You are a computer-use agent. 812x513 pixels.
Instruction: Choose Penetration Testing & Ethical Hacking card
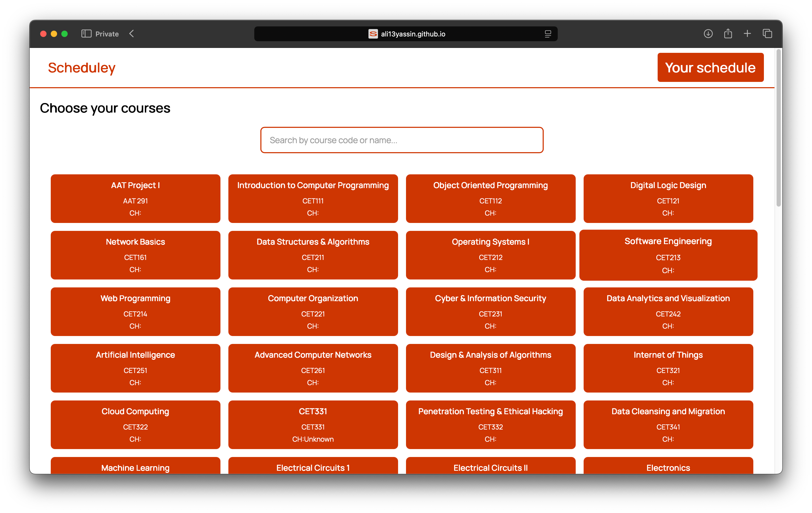(x=490, y=424)
